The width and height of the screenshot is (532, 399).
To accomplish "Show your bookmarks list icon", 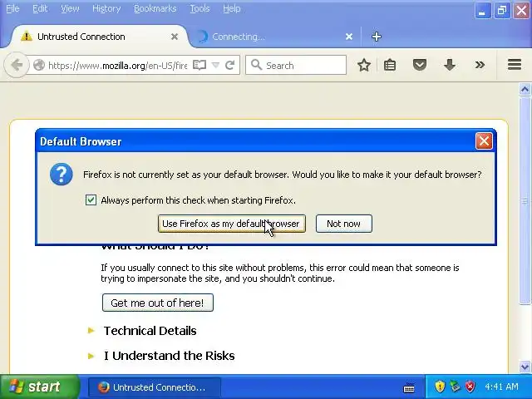I will (390, 65).
